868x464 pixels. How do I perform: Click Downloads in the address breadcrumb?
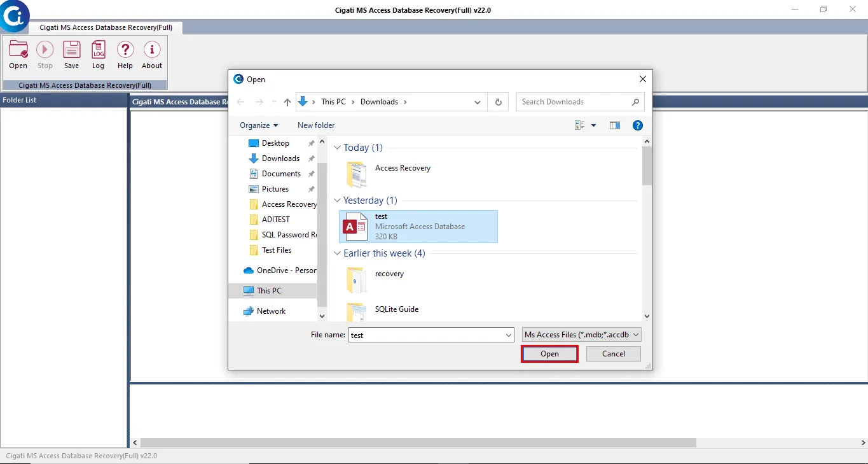pyautogui.click(x=379, y=102)
